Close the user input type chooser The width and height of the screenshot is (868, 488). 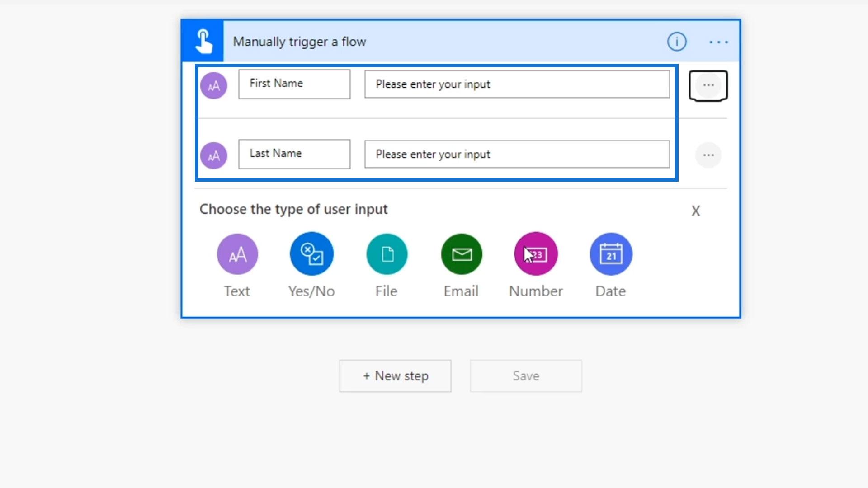tap(695, 211)
